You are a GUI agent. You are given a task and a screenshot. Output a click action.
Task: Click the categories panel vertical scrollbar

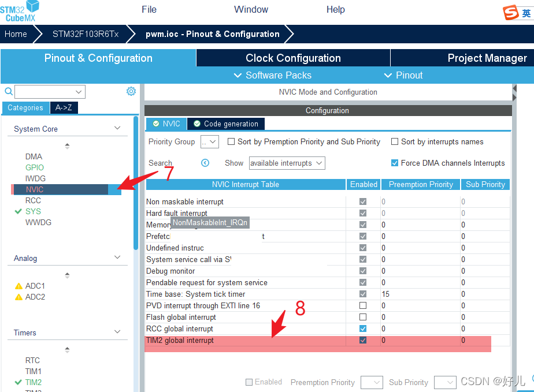[136, 183]
